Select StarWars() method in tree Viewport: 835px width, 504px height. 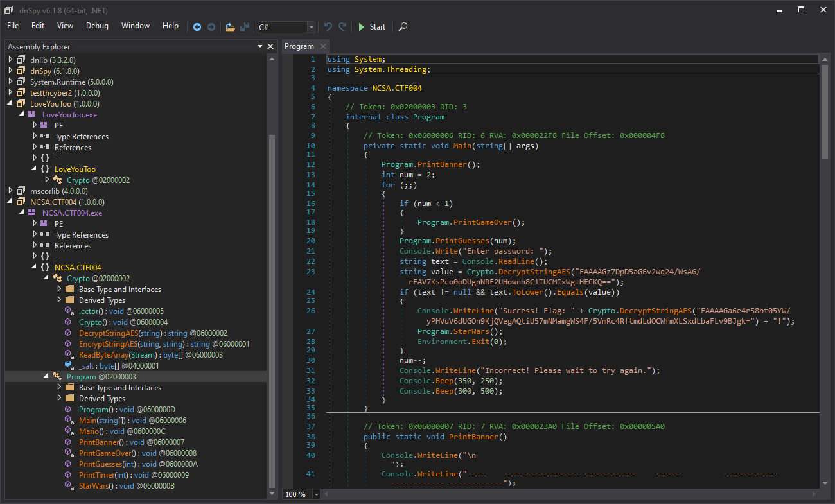click(x=127, y=485)
